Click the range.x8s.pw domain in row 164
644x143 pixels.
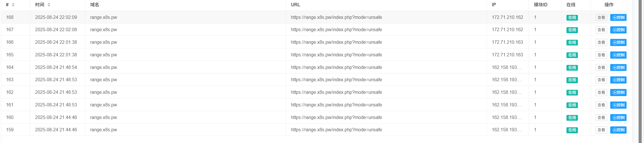coord(104,67)
